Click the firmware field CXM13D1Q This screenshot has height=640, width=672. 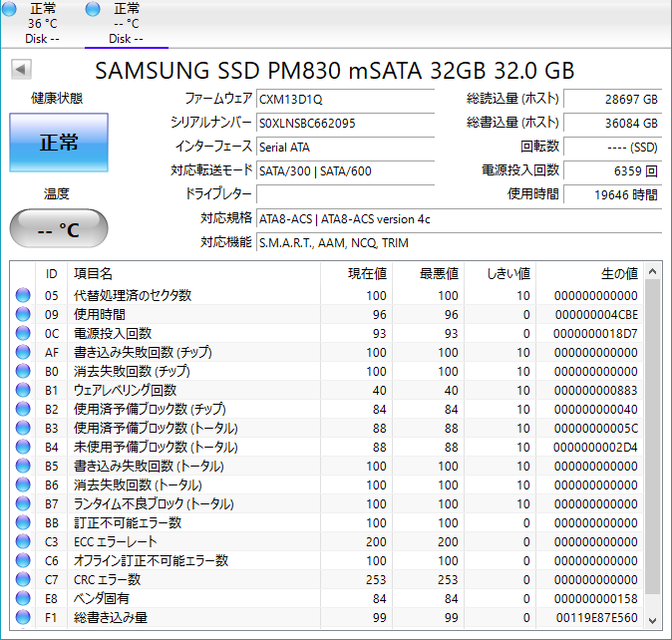click(x=345, y=100)
